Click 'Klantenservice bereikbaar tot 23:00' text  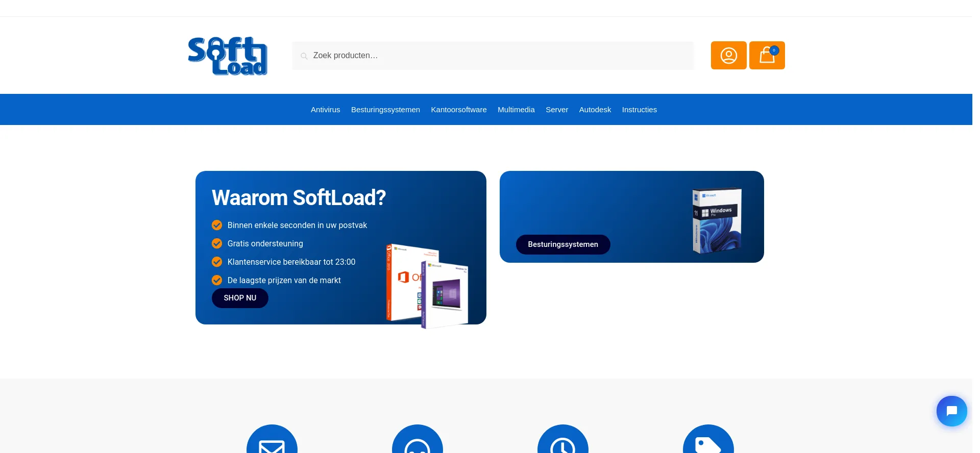(291, 262)
